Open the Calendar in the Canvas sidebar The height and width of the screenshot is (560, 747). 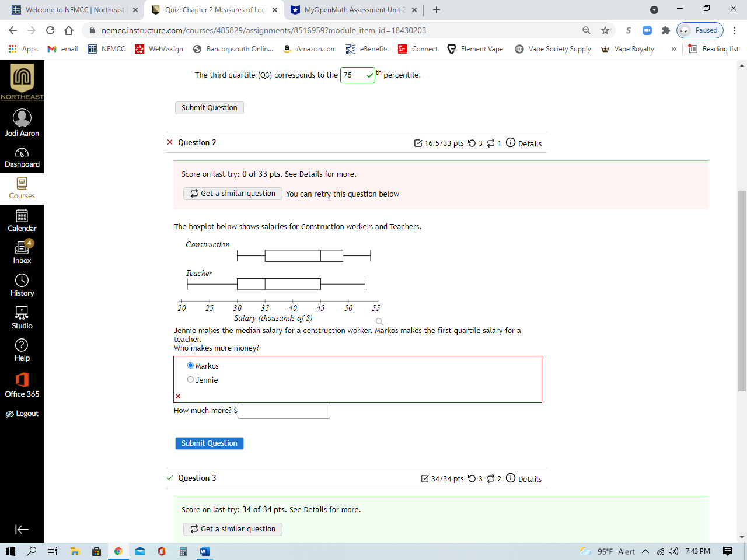22,220
